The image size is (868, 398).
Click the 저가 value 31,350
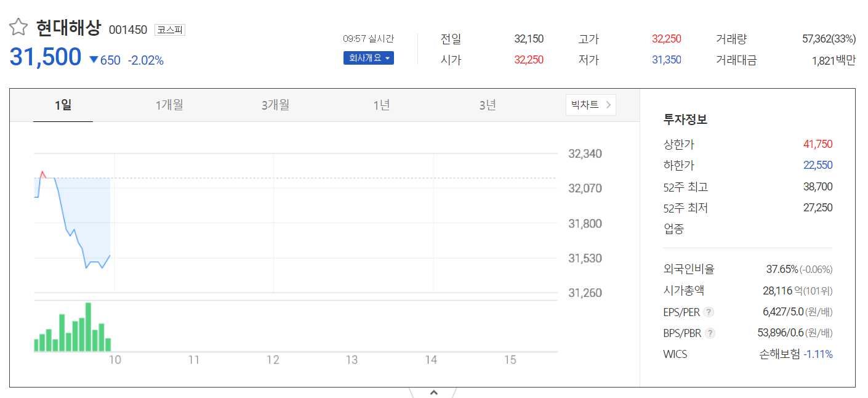click(x=667, y=60)
